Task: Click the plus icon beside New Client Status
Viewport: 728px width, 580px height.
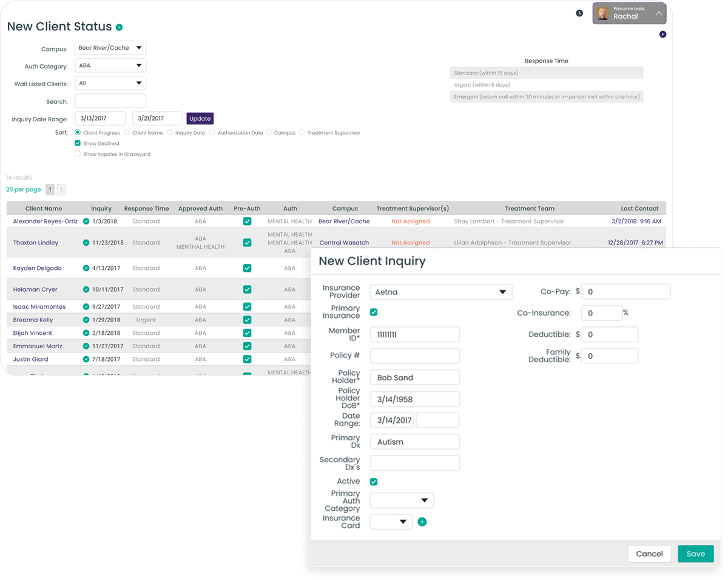Action: pyautogui.click(x=119, y=27)
